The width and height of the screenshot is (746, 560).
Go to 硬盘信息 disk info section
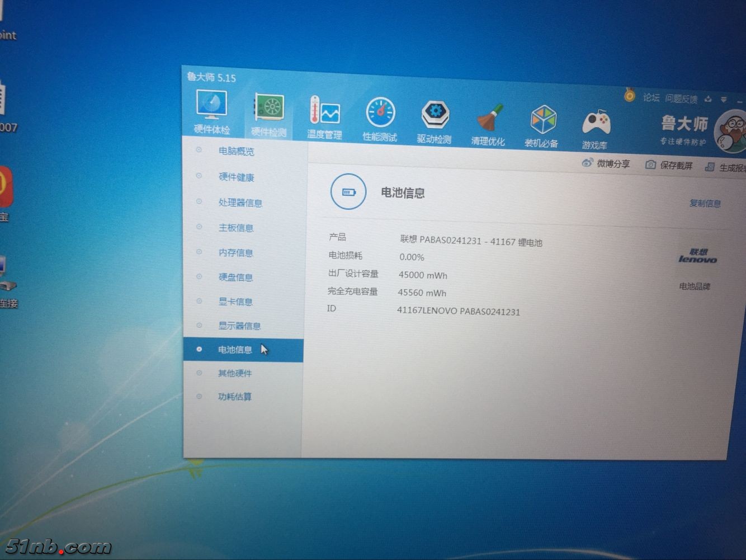point(235,277)
